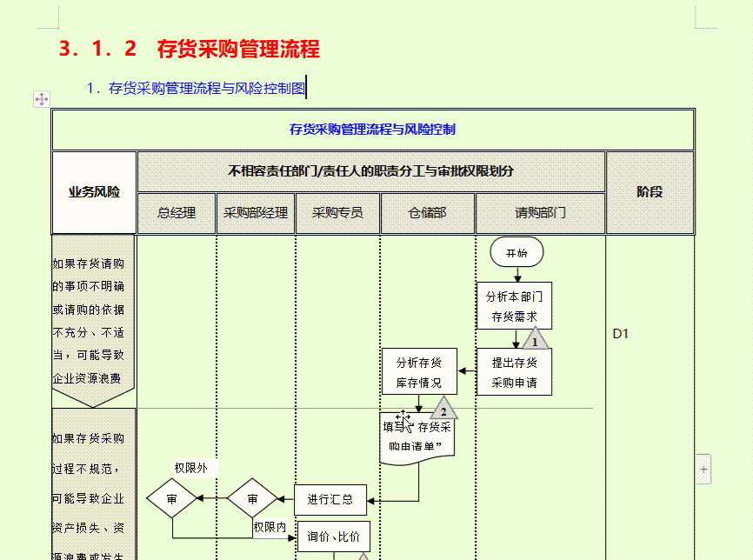Select the 请购部门 column header
This screenshot has width=753, height=560.
(540, 213)
